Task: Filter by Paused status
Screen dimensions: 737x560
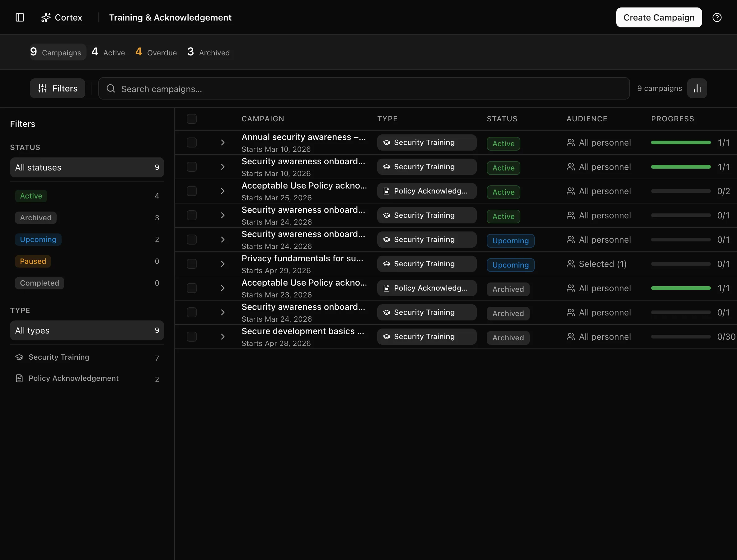Action: coord(87,261)
